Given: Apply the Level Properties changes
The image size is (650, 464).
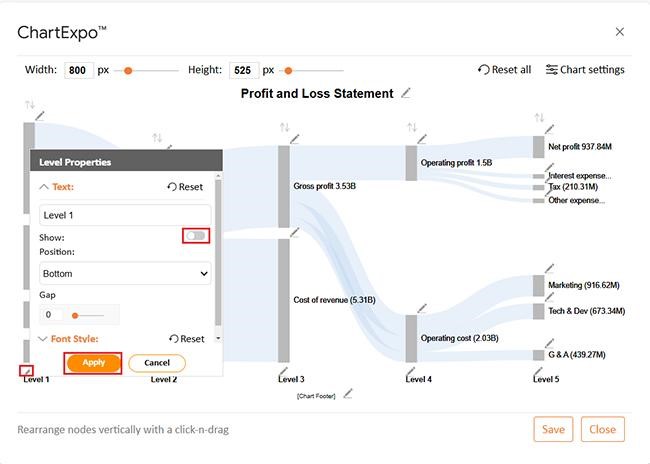Looking at the screenshot, I should (x=93, y=363).
